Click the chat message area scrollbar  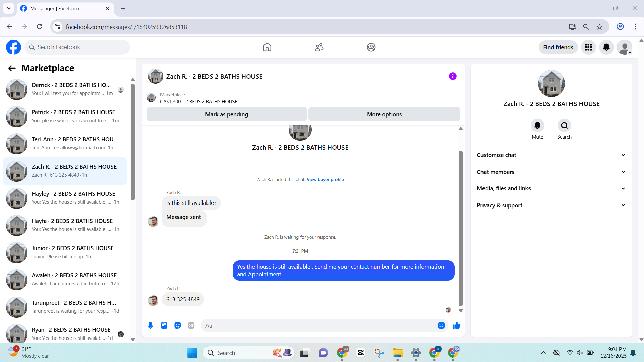pyautogui.click(x=461, y=228)
